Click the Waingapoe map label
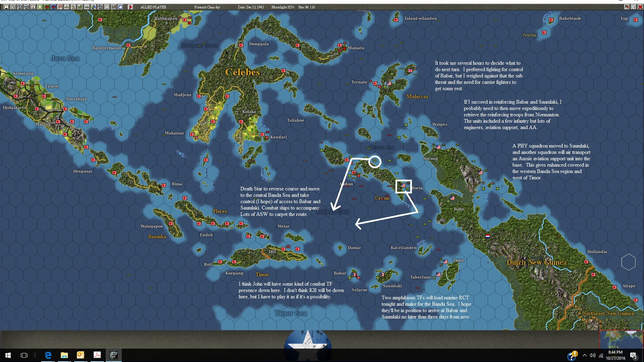Screen dimensions: 644x362 point(152,226)
